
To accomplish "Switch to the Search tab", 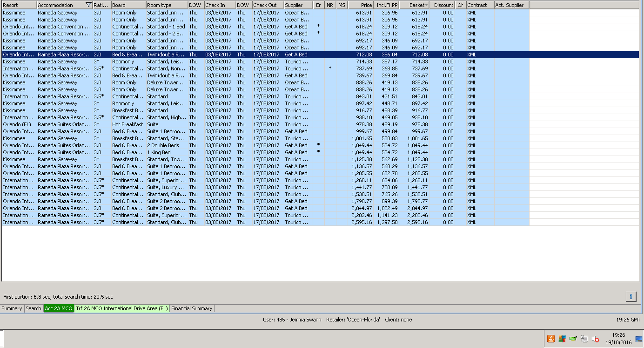I will coord(34,308).
